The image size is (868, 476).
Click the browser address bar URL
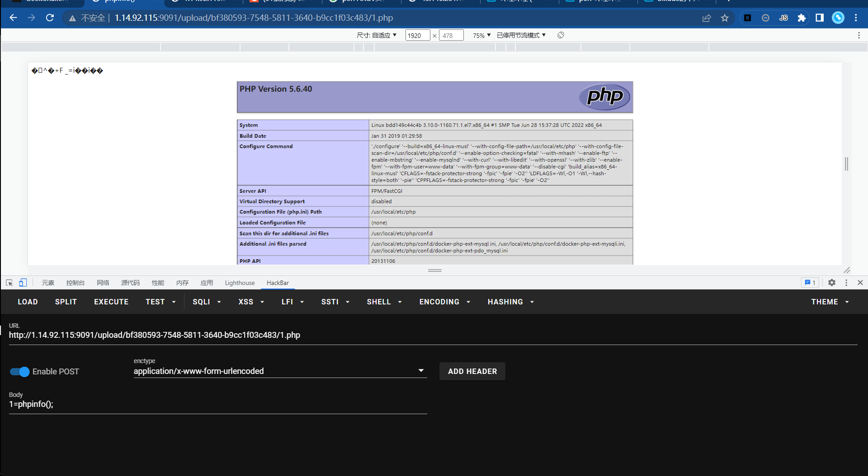(x=254, y=18)
